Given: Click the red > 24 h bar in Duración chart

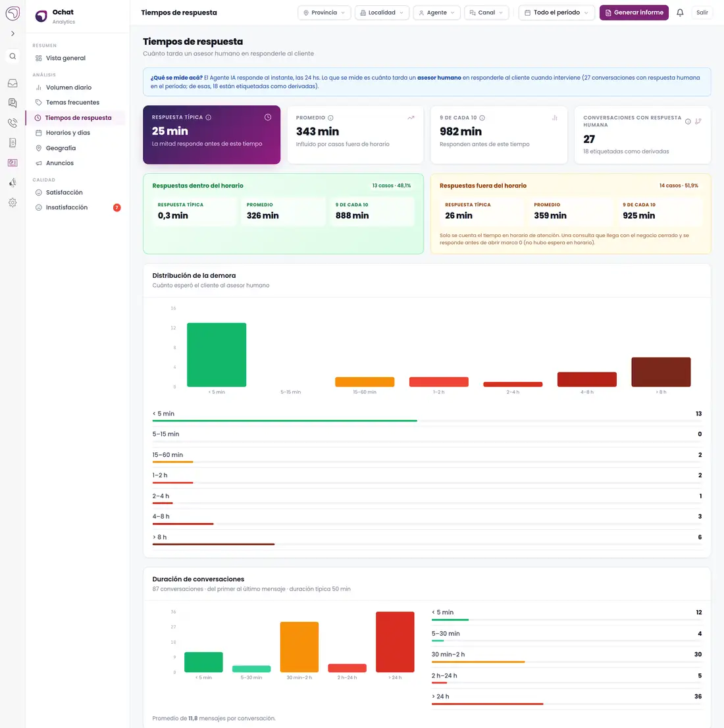Looking at the screenshot, I should 395,642.
